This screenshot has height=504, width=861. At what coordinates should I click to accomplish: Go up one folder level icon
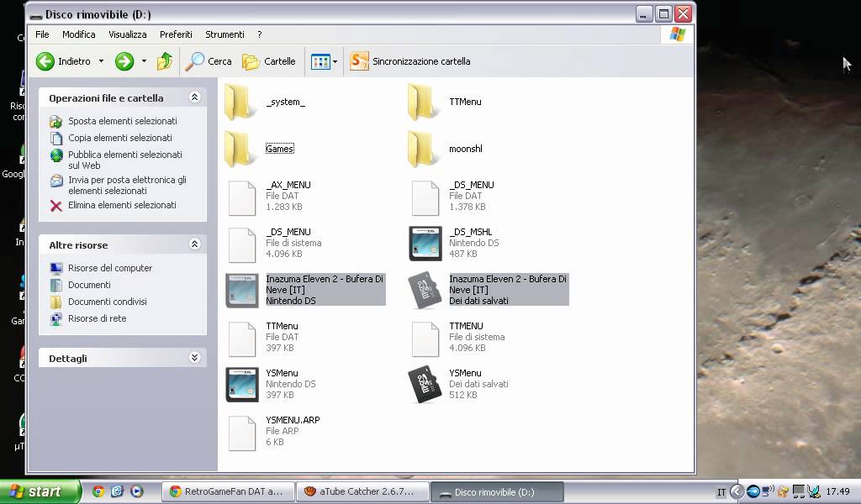click(164, 61)
